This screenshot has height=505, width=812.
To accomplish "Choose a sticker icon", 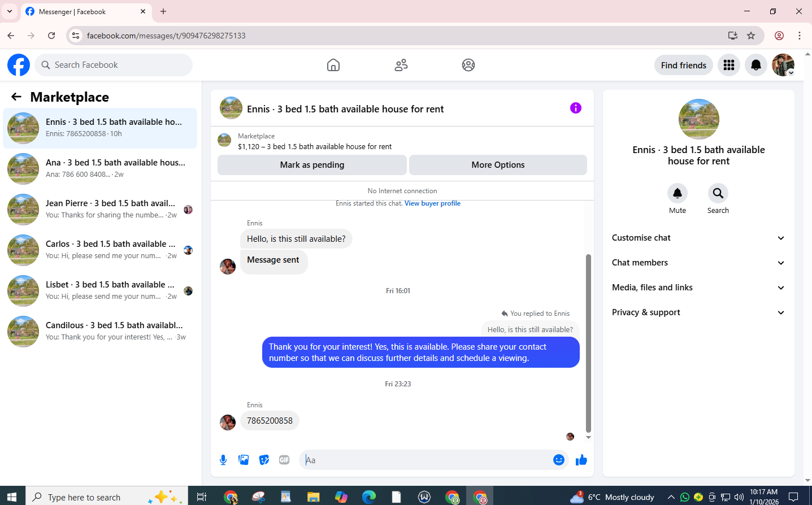I will pos(264,460).
